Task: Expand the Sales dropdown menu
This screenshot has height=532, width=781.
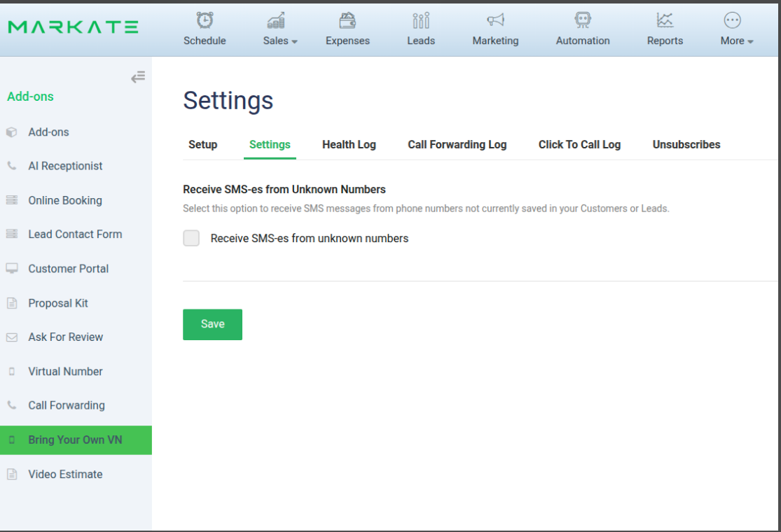Action: (280, 41)
